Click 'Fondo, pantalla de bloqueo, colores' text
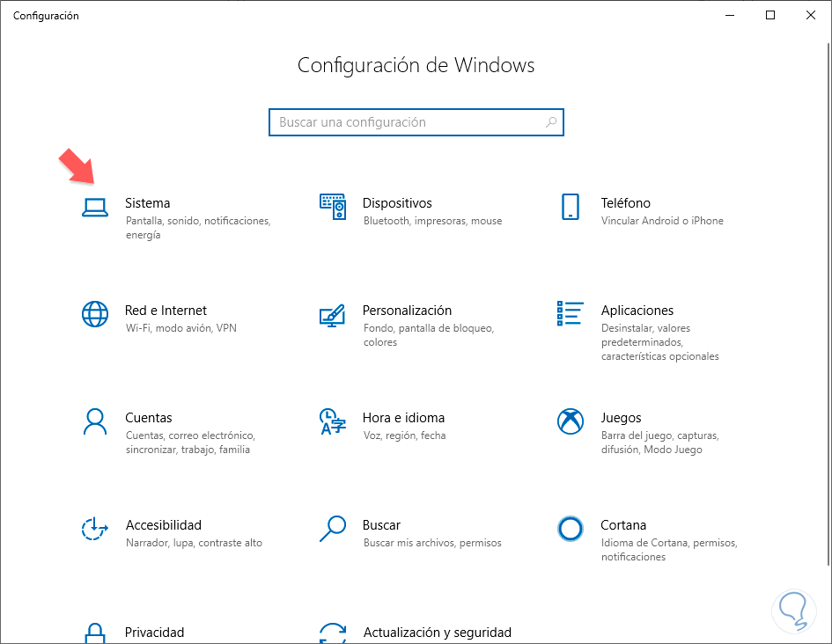The width and height of the screenshot is (832, 644). click(429, 335)
